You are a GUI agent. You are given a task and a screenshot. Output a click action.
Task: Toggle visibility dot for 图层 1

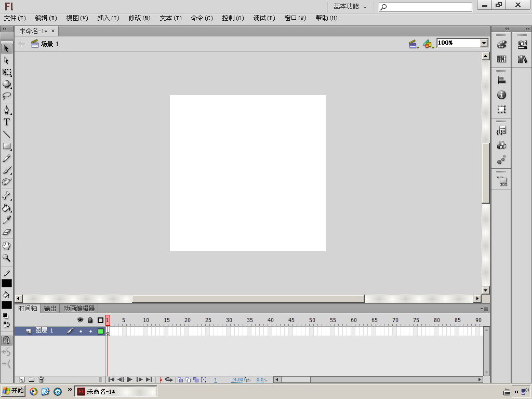pyautogui.click(x=81, y=331)
